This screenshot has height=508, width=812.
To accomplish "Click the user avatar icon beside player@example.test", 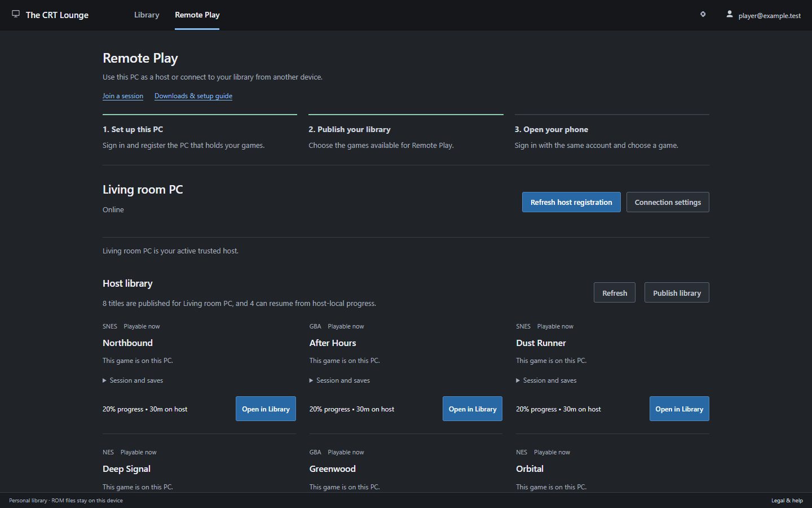I will pos(729,14).
